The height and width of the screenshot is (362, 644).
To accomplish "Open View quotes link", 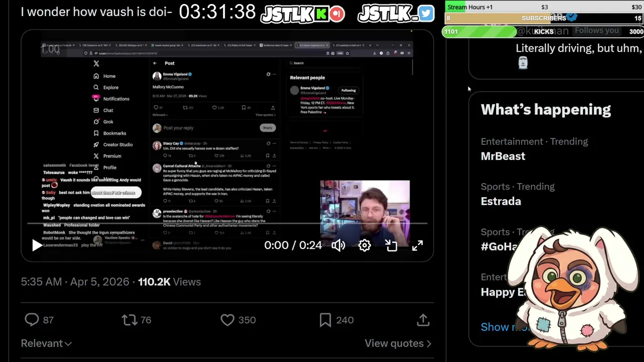I will point(398,343).
